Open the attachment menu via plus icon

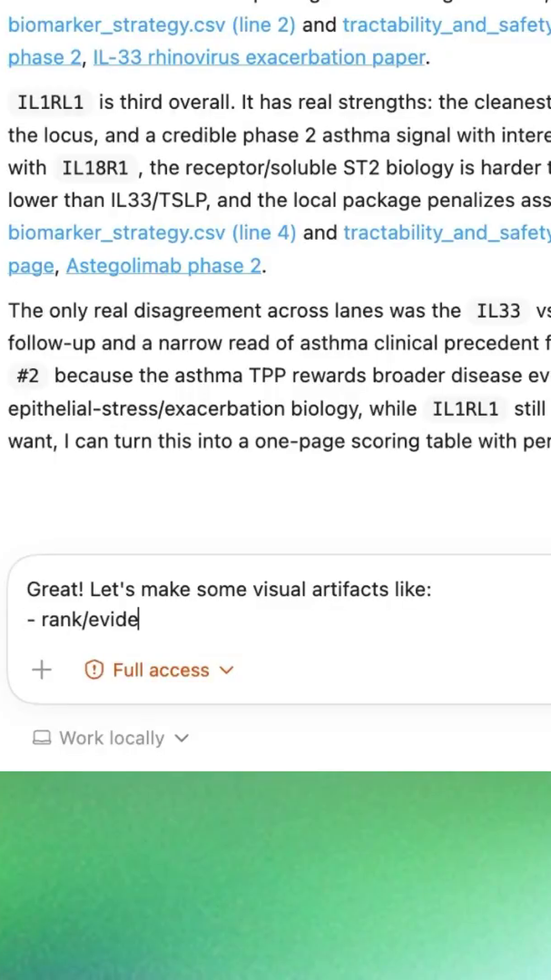[x=41, y=670]
